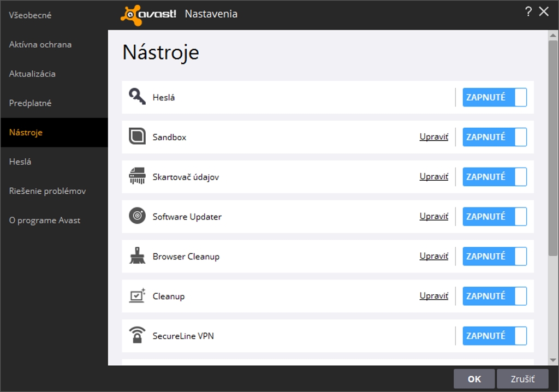Click the scrollbar down arrow
559x392 pixels.
(x=553, y=360)
